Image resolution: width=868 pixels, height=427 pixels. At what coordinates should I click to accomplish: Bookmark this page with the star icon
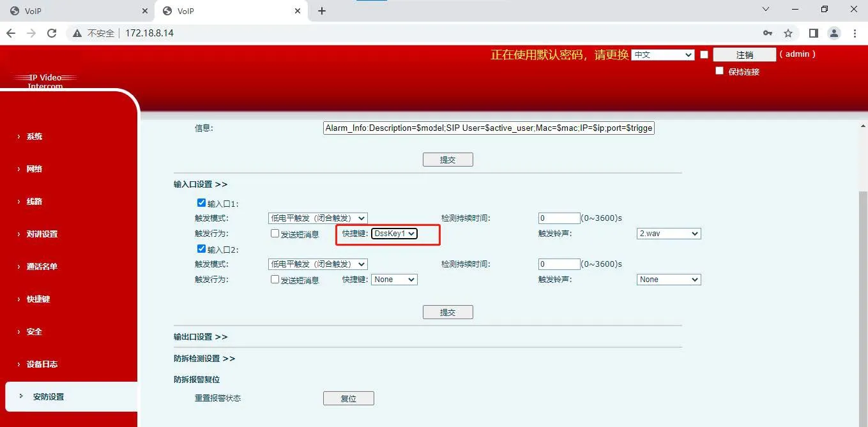pos(788,33)
